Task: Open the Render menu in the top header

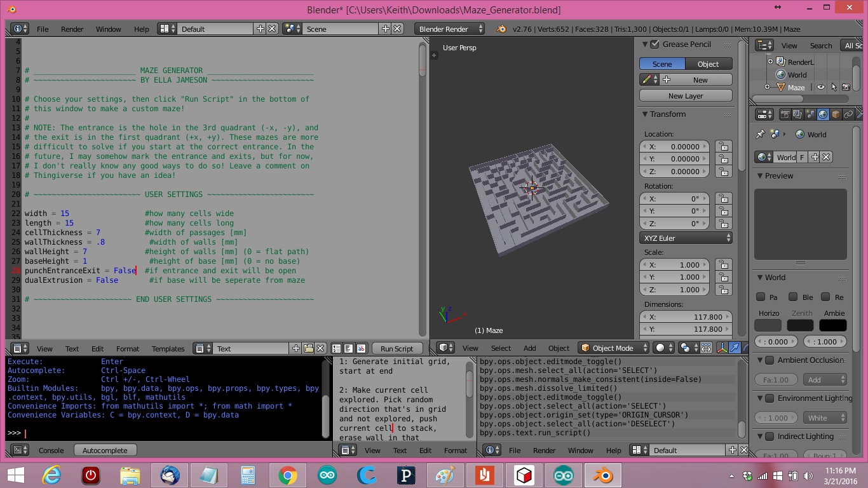Action: [71, 28]
